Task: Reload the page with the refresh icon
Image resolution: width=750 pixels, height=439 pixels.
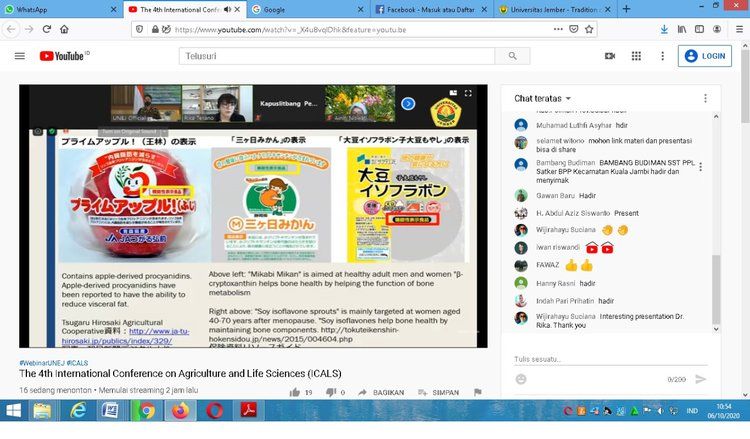Action: coord(46,29)
